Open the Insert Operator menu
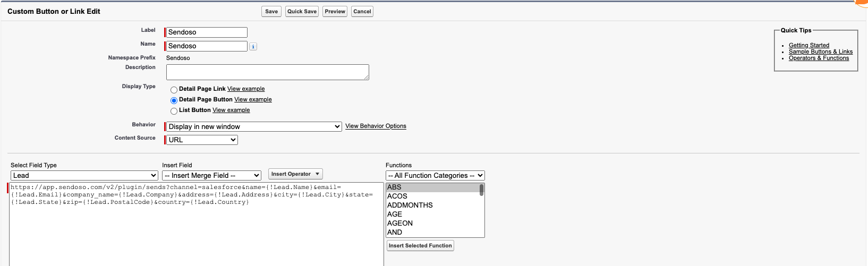 295,174
